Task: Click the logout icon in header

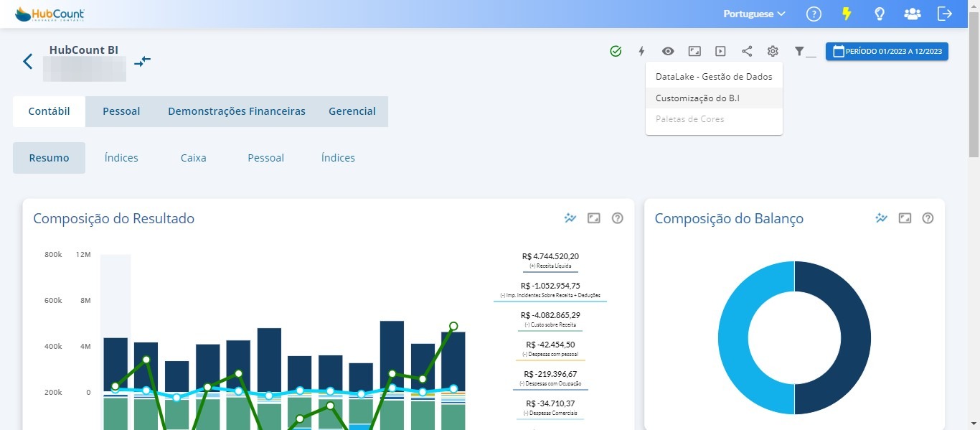Action: (945, 14)
